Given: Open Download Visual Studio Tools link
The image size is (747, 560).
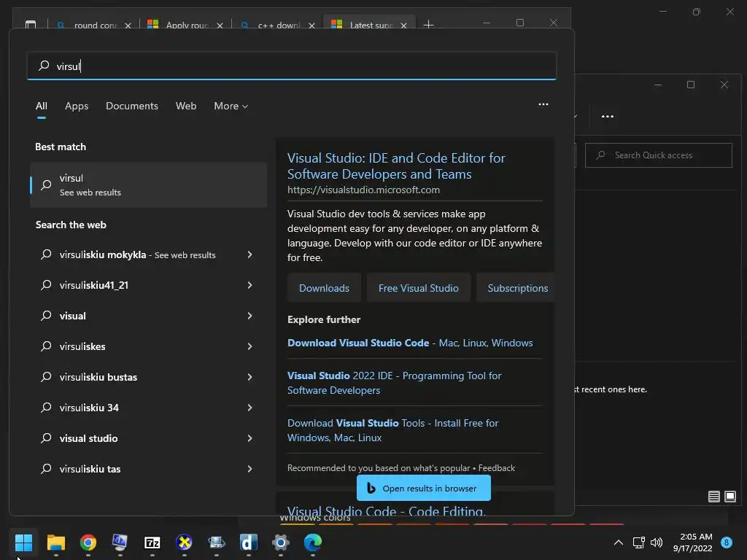Looking at the screenshot, I should [392, 430].
